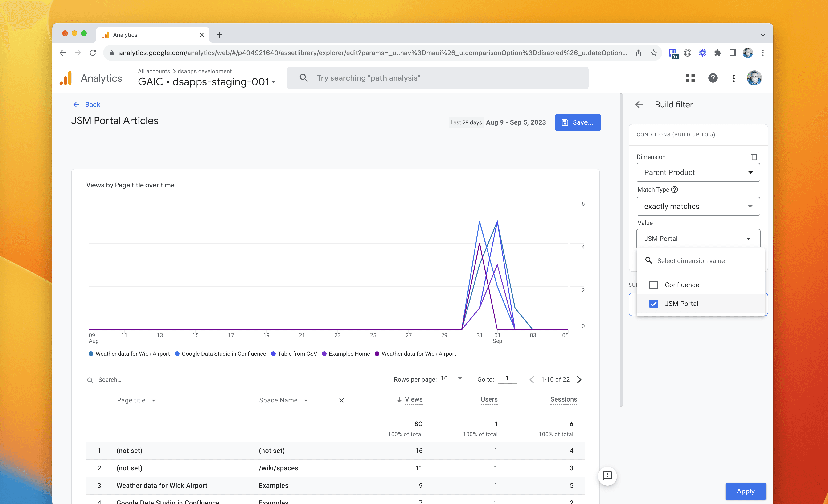This screenshot has width=828, height=504.
Task: Open the date range Aug 9 - Sep 5
Action: 516,122
